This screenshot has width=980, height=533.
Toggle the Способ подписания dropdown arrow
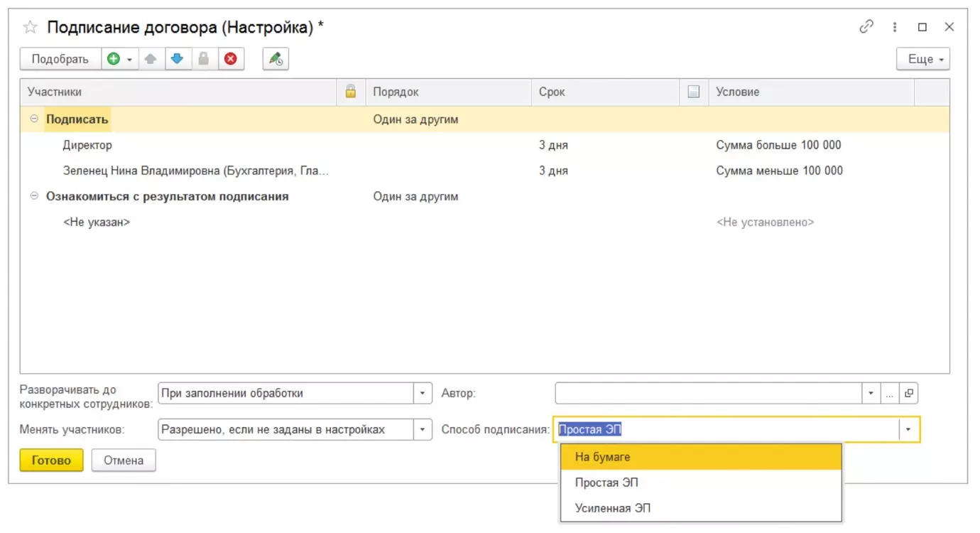click(x=908, y=429)
